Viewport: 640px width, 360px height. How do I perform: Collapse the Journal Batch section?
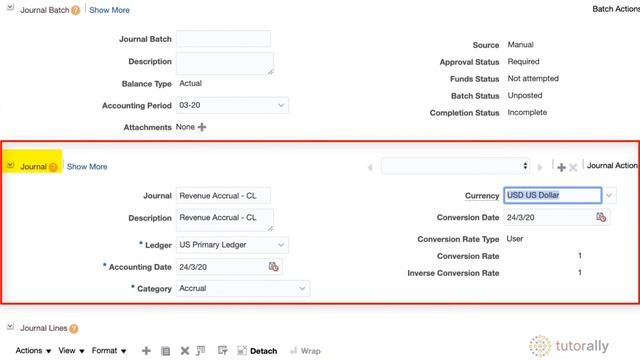pos(10,7)
